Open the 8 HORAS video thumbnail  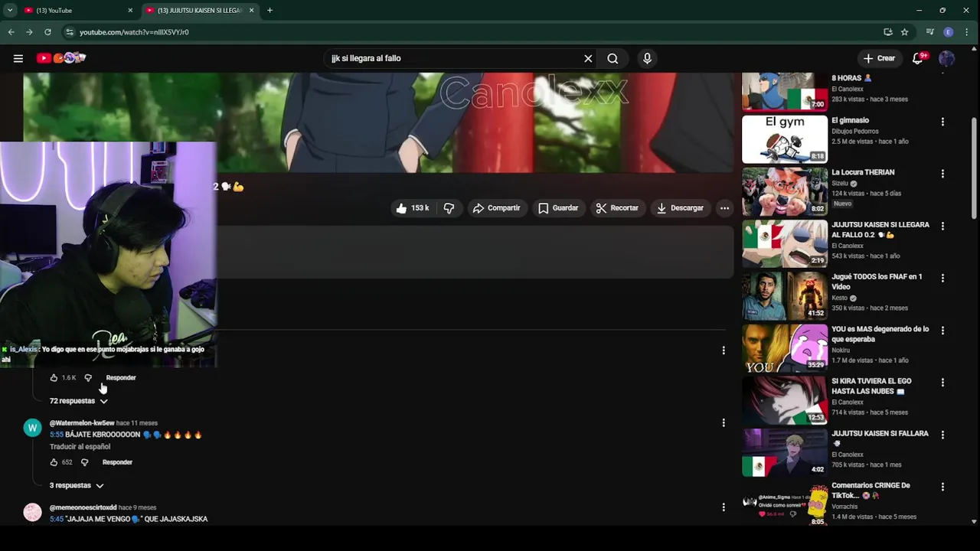coord(785,92)
